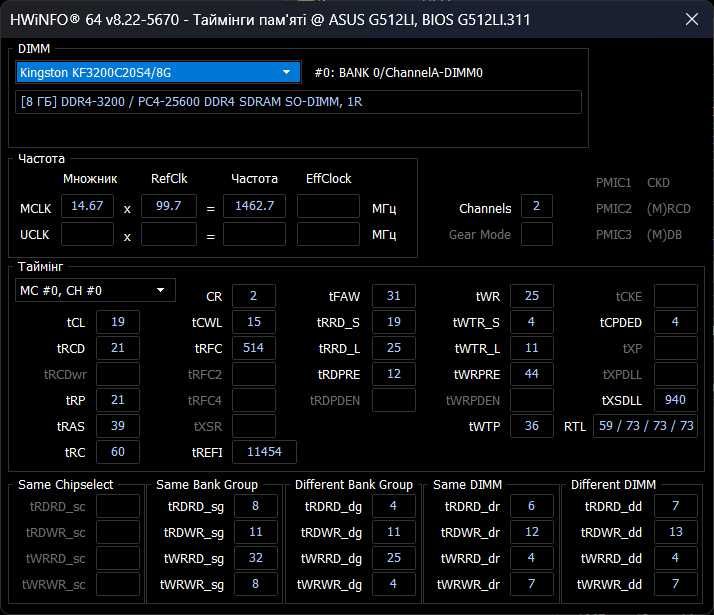
Task: Click the RefClk value 99.7
Action: coord(169,206)
